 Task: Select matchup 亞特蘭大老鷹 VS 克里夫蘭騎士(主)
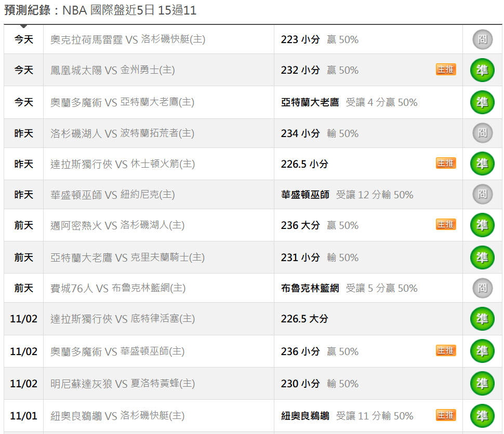coord(127,257)
